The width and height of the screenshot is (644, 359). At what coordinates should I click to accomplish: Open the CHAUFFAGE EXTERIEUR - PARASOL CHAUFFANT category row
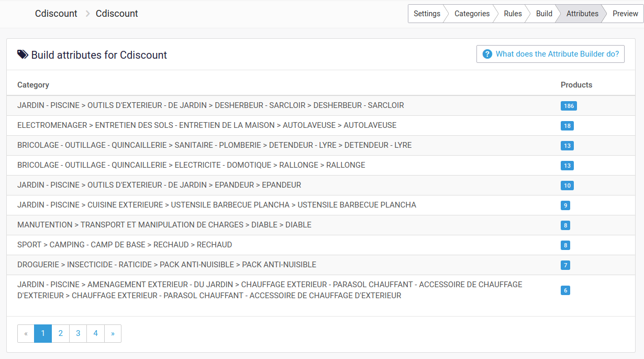(x=321, y=290)
